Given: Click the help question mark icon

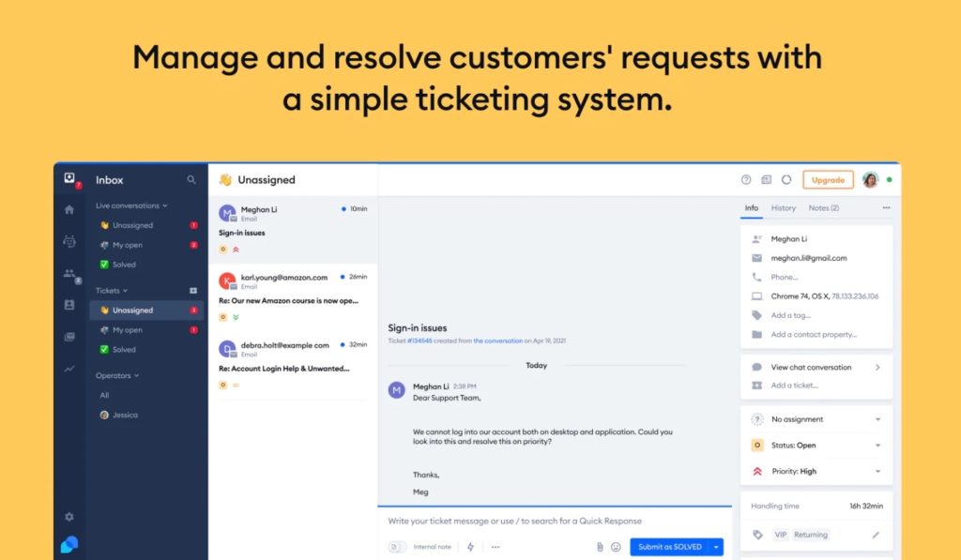Looking at the screenshot, I should point(746,180).
